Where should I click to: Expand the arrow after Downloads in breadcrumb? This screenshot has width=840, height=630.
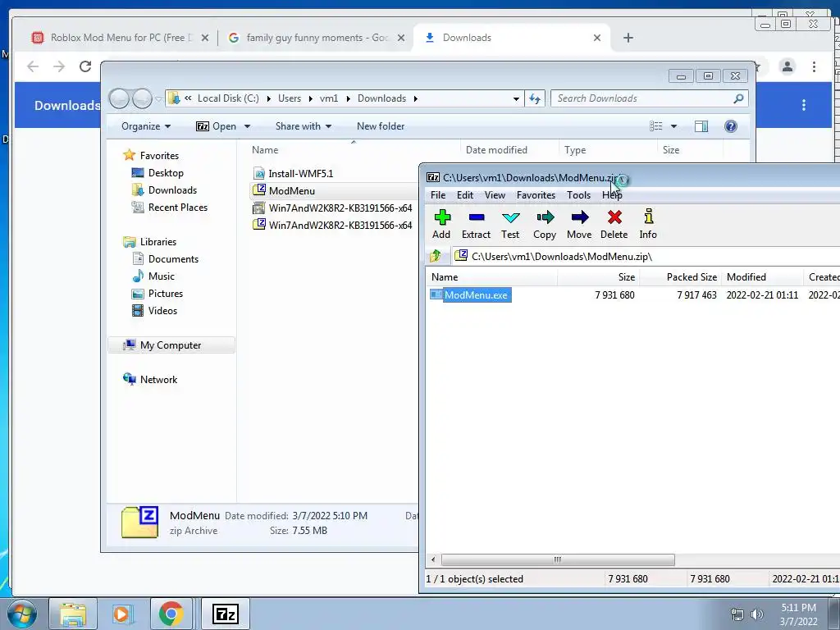tap(416, 98)
